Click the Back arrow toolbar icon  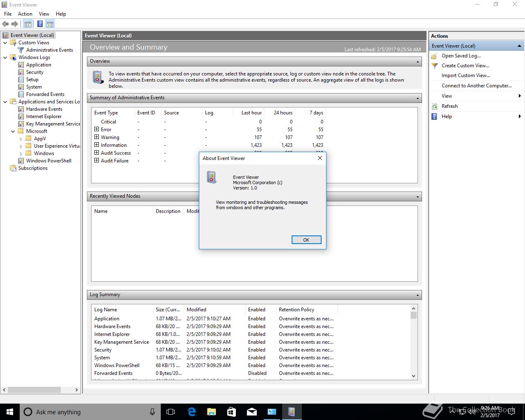5,24
